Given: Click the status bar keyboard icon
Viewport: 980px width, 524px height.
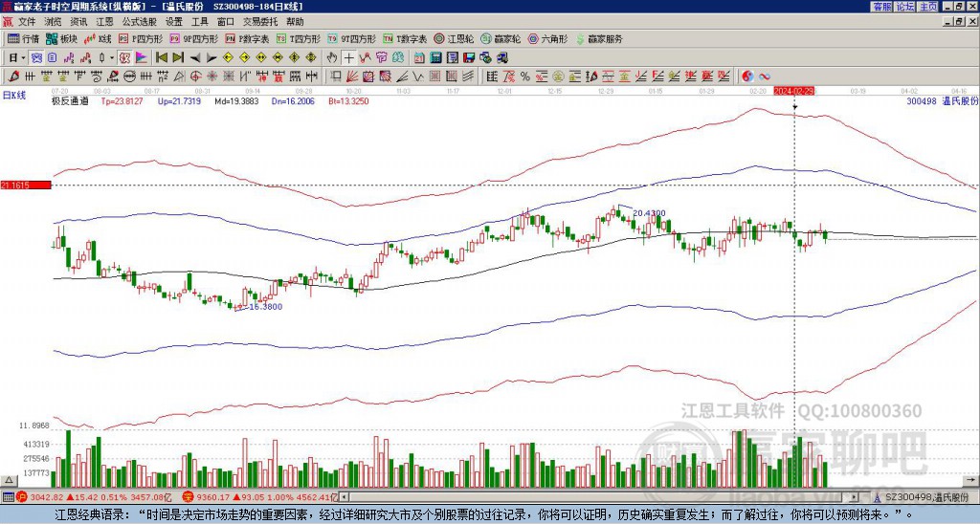Looking at the screenshot, I should pyautogui.click(x=8, y=497).
